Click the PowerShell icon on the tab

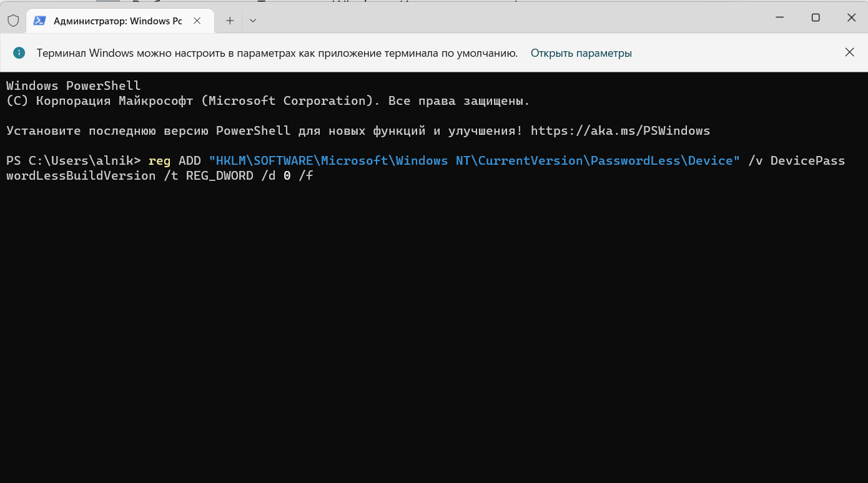tap(39, 21)
